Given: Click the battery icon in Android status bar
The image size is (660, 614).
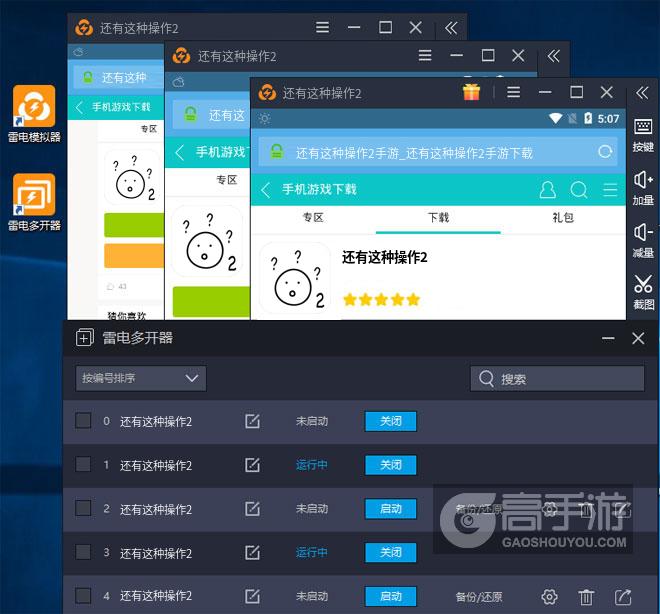Looking at the screenshot, I should 588,119.
